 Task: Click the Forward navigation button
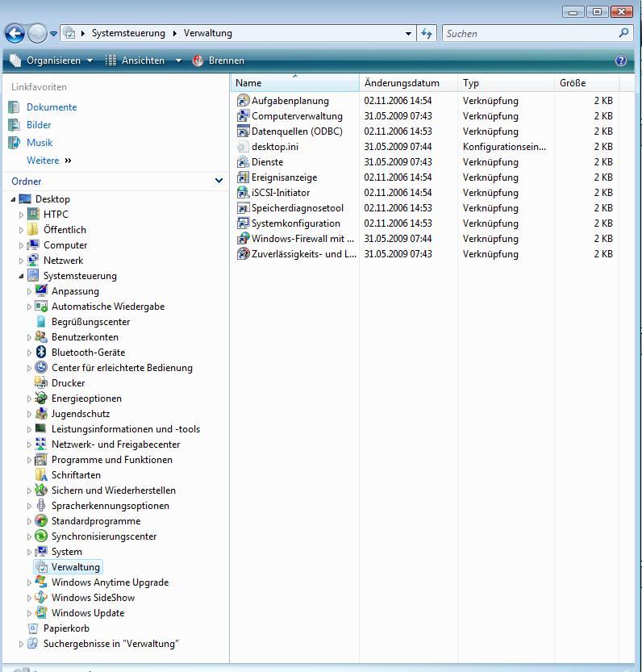[x=37, y=33]
